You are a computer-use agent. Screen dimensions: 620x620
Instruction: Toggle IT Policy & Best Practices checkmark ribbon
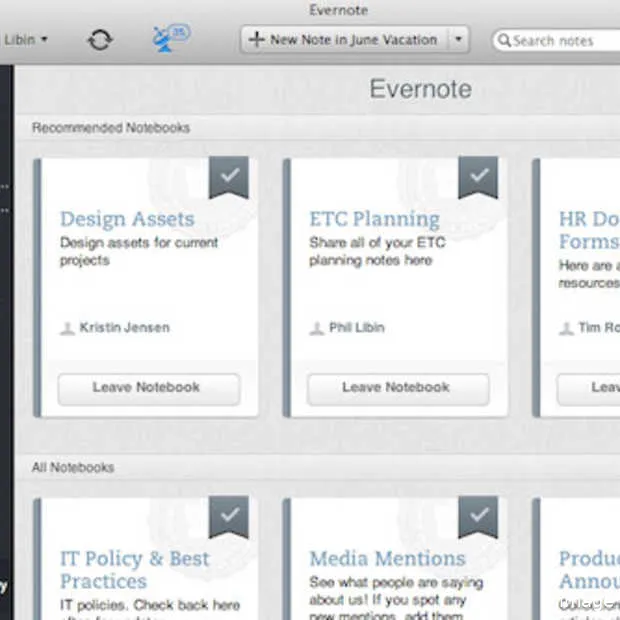click(x=229, y=517)
